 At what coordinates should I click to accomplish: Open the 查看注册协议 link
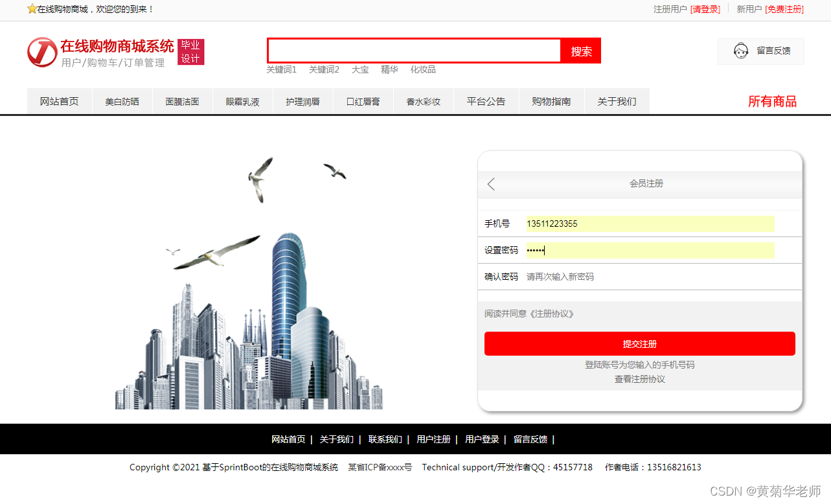click(640, 379)
